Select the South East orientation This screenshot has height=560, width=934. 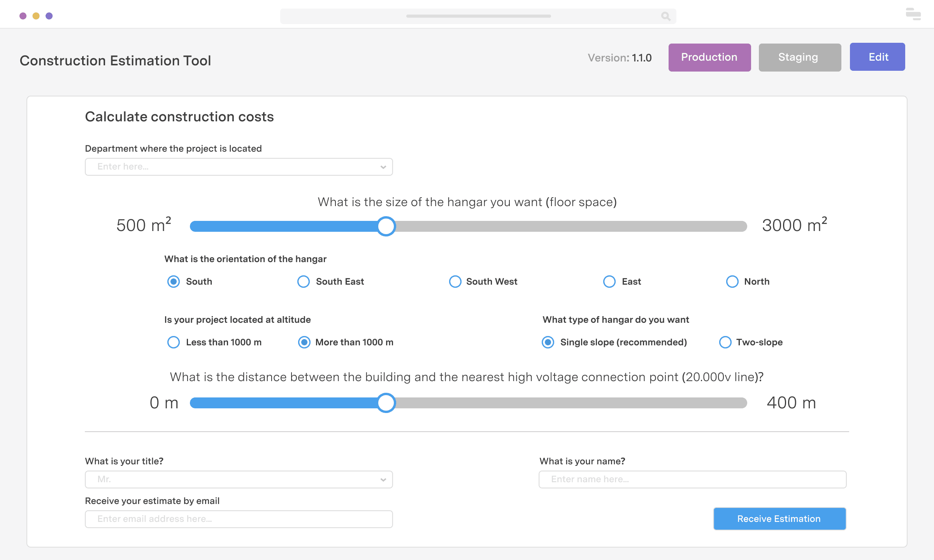click(303, 281)
